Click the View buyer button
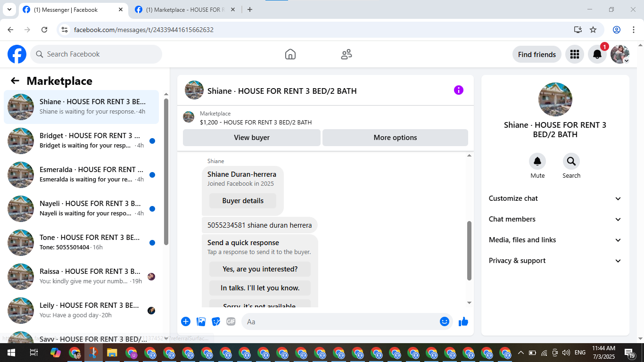The width and height of the screenshot is (644, 362). pyautogui.click(x=252, y=138)
